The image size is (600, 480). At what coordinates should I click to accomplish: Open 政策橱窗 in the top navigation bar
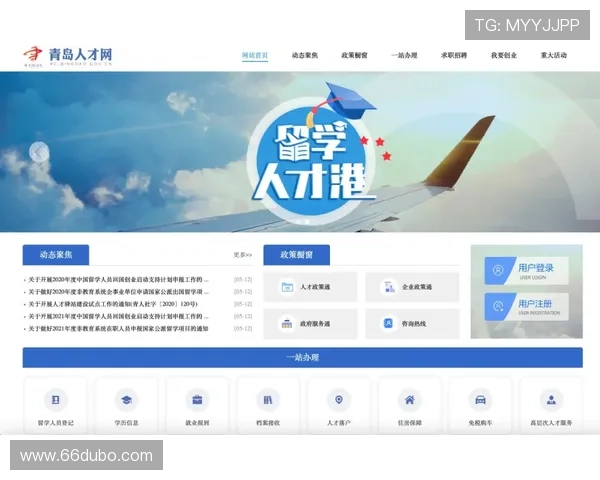tap(354, 55)
